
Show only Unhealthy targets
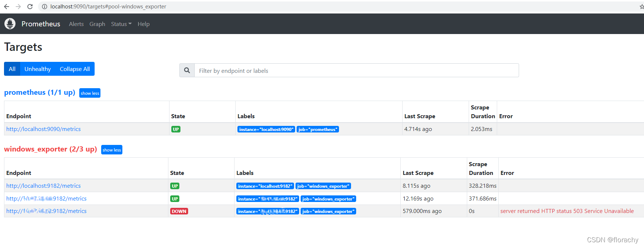38,69
